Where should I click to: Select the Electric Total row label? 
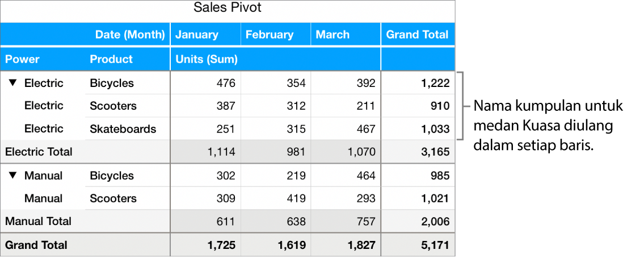39,152
